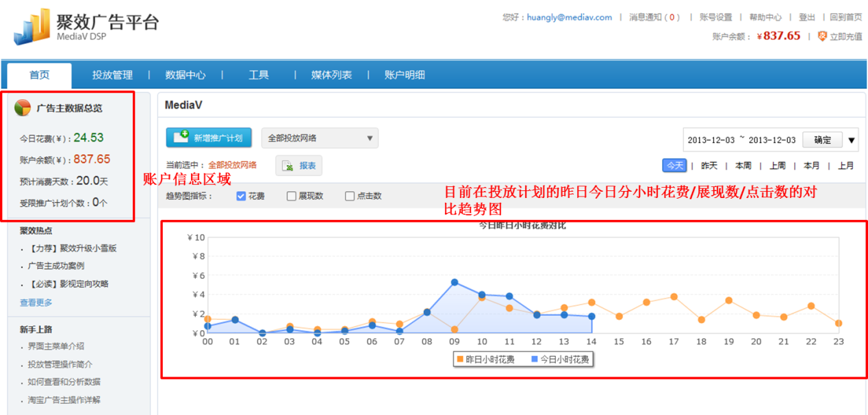This screenshot has width=868, height=415.
Task: Open the 媒体列表 menu
Action: (331, 75)
